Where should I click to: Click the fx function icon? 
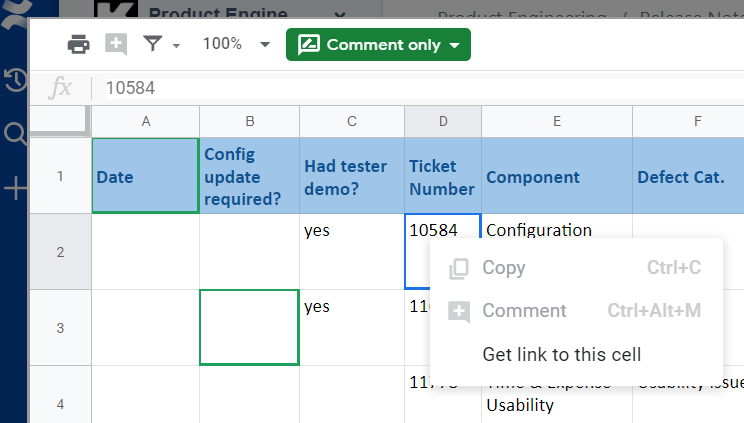60,88
